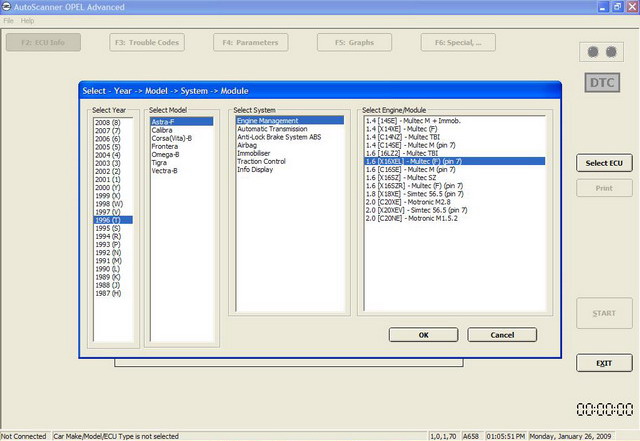Screen dimensions: 640x441
Task: Select Anti-Lock Brake System ABS
Action: tap(290, 137)
